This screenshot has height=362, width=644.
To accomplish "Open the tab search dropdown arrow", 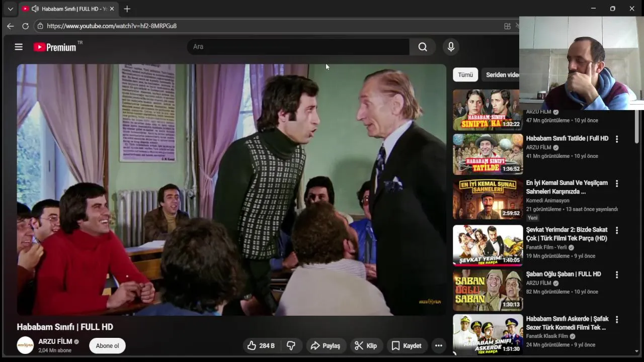I will 10,9.
